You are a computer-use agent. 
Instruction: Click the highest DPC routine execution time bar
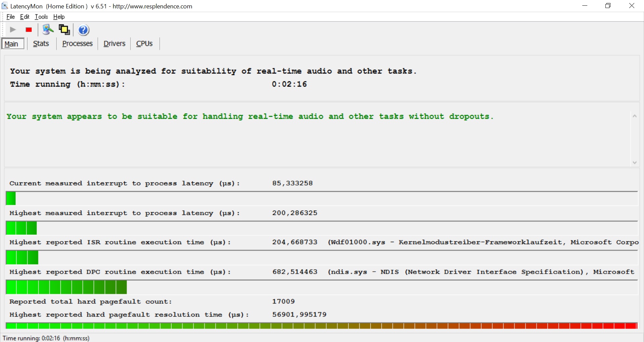322,287
